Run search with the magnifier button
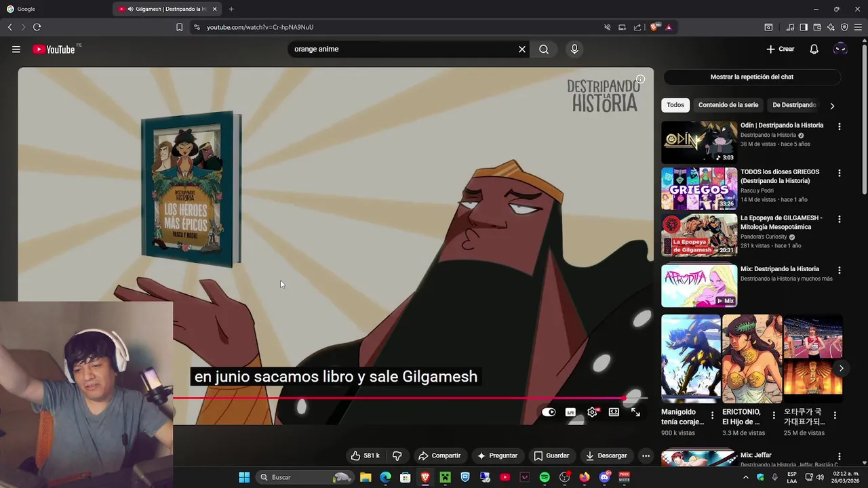This screenshot has width=868, height=488. pos(544,49)
